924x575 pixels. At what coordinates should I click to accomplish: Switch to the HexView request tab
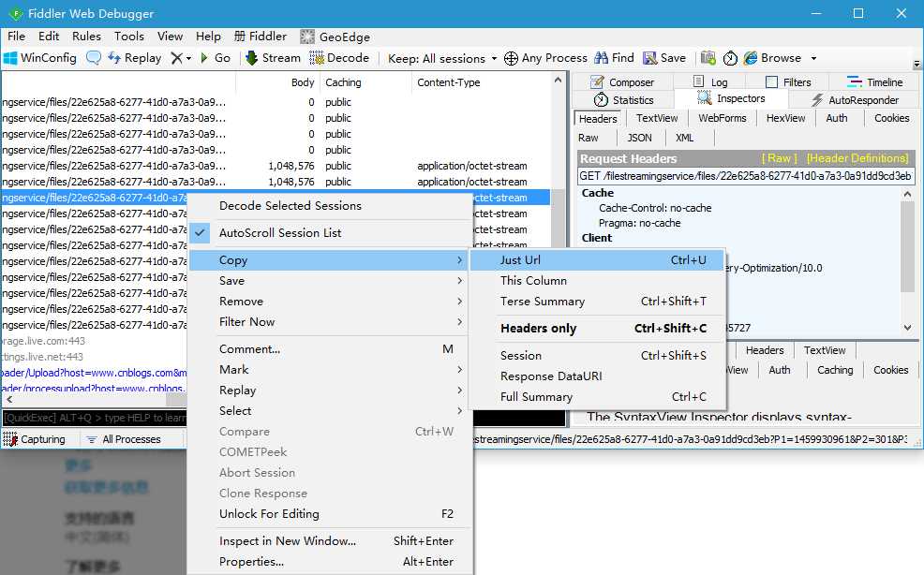(x=785, y=118)
